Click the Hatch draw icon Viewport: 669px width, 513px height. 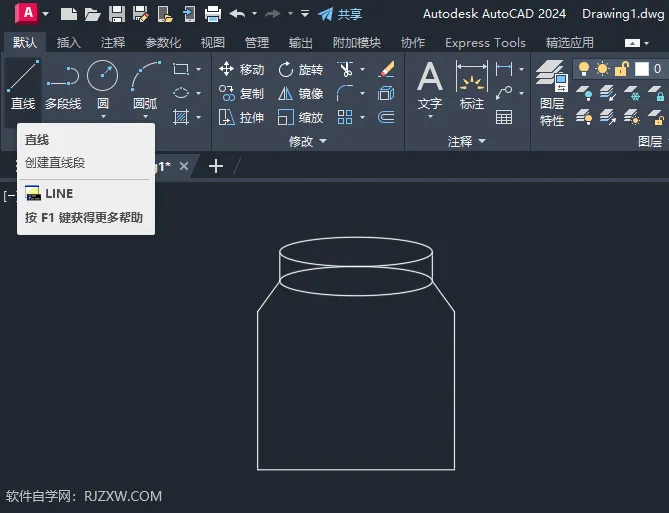tap(181, 117)
